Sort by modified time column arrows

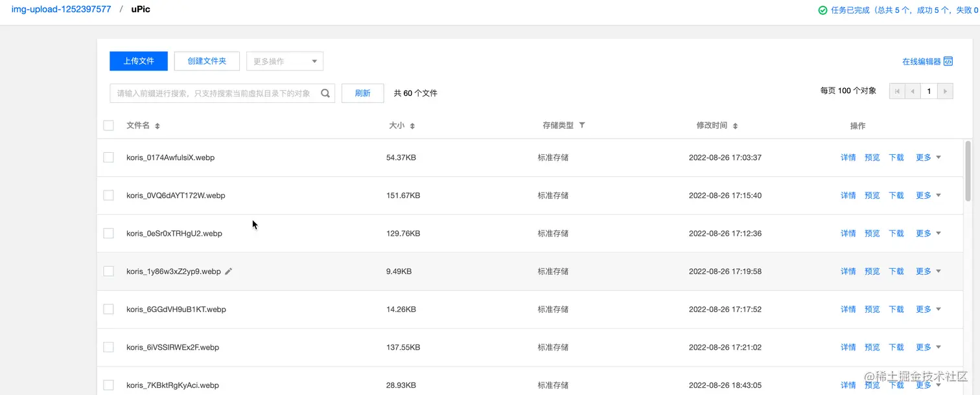click(735, 126)
